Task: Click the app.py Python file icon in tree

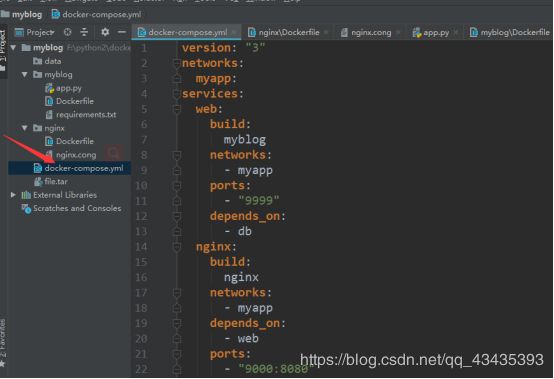Action: tap(49, 88)
